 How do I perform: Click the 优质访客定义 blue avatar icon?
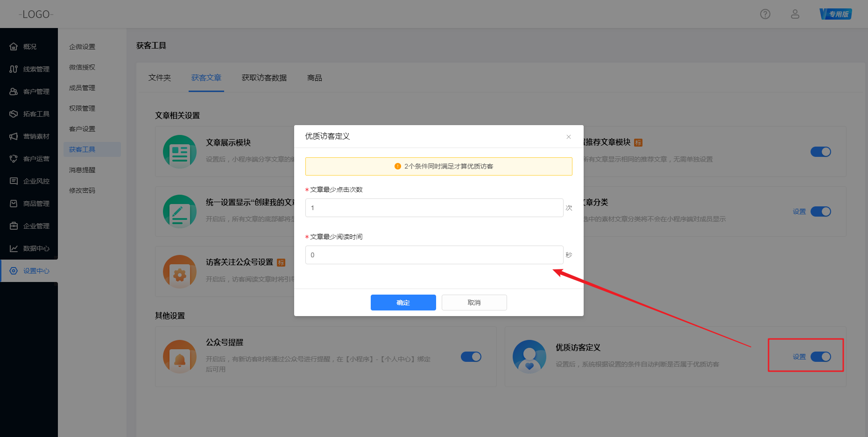pos(529,357)
